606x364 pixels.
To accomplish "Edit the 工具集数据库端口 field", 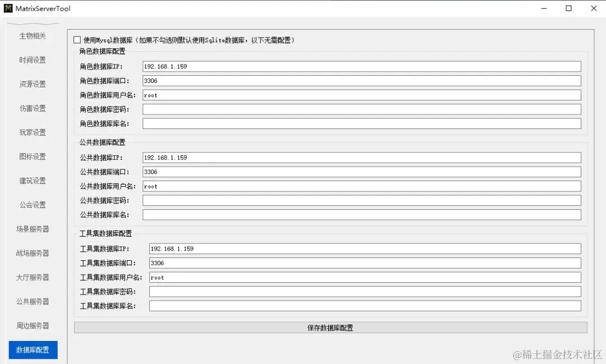I will click(x=365, y=263).
